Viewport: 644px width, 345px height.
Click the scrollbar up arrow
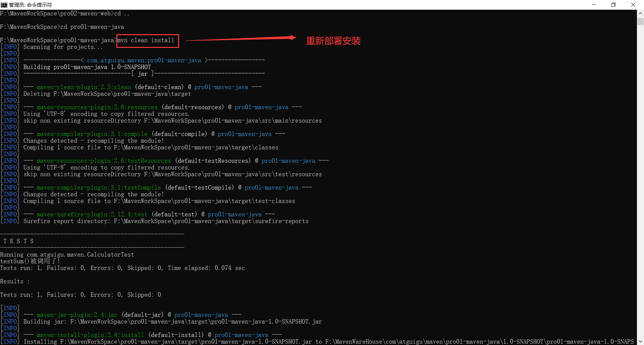click(x=640, y=13)
